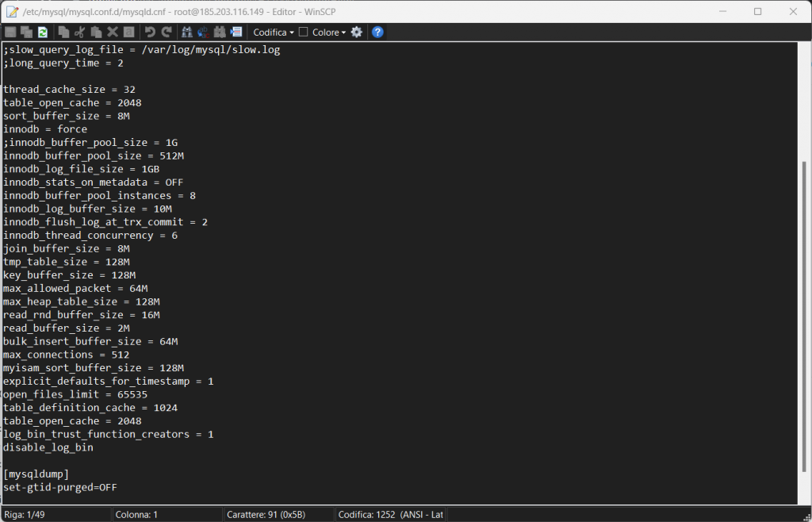Click the Go to line icon
The width and height of the screenshot is (812, 522).
click(236, 33)
